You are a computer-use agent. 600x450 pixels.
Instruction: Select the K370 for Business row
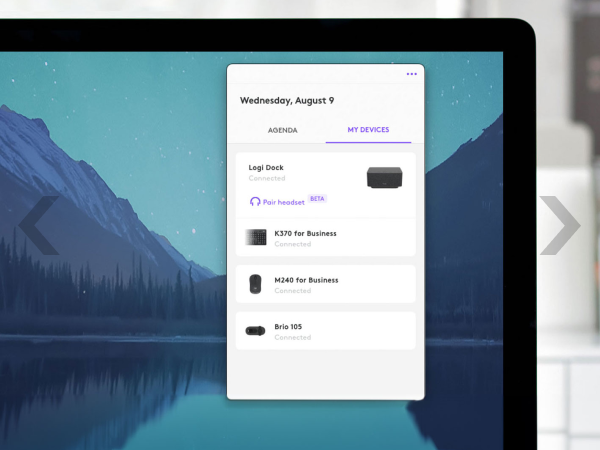pyautogui.click(x=326, y=237)
